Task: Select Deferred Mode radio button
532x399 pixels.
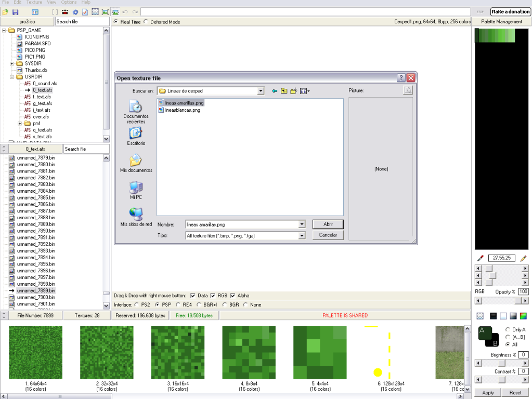Action: point(146,22)
